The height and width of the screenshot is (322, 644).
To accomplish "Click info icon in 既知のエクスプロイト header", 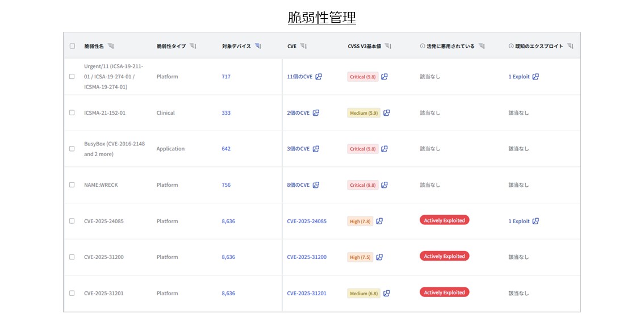I will pyautogui.click(x=511, y=46).
